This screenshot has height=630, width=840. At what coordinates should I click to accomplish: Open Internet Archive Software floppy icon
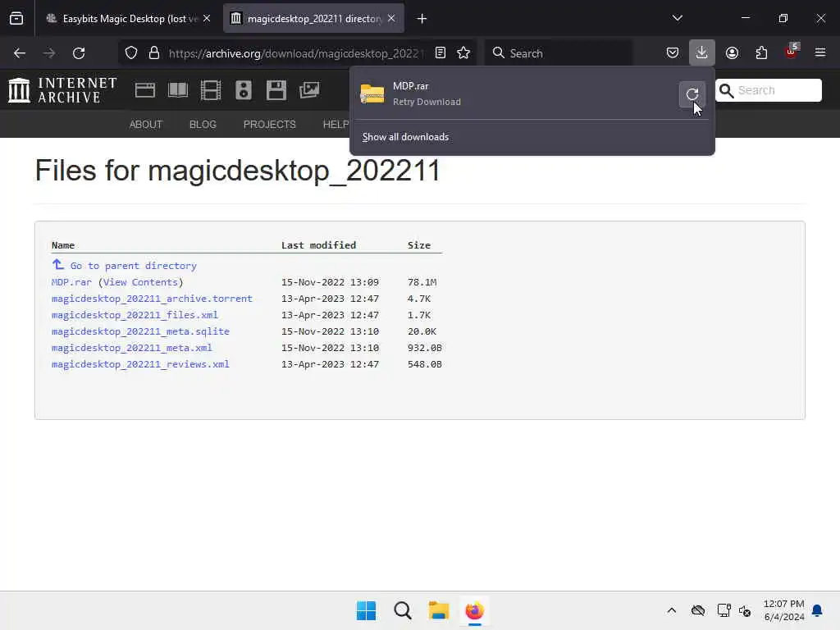[x=276, y=90]
